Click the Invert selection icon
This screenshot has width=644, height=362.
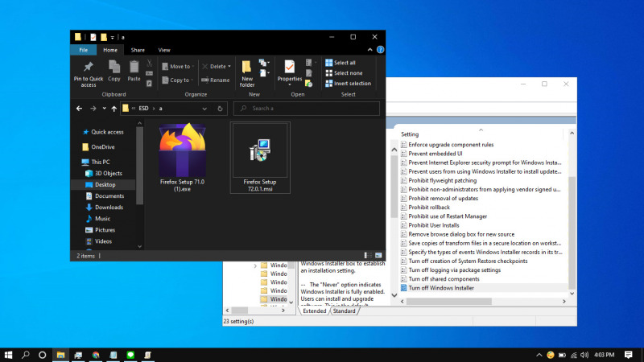click(x=329, y=84)
